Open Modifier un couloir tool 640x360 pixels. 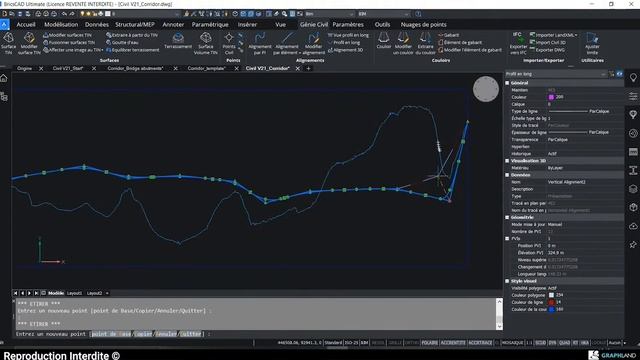click(x=403, y=43)
